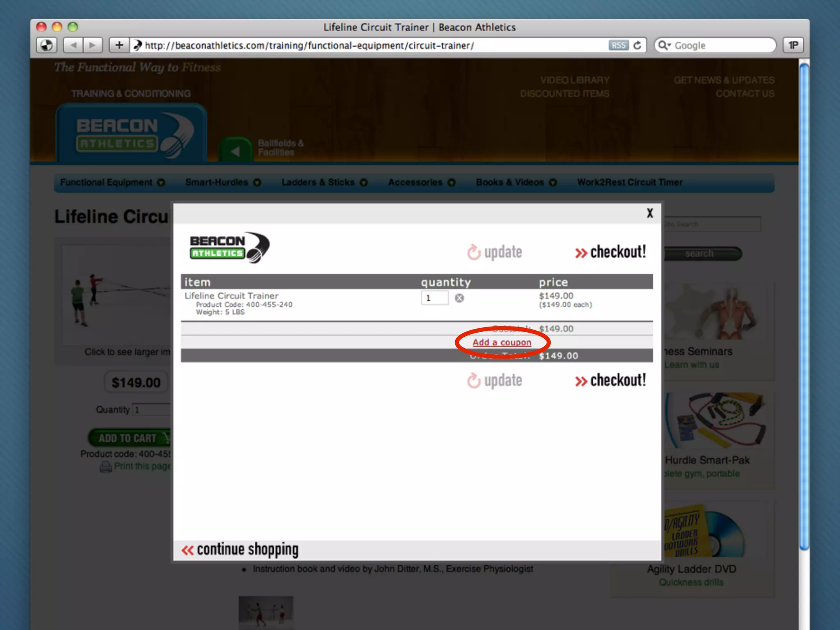This screenshot has height=630, width=840.
Task: Click the top checkout! button
Action: [x=610, y=252]
